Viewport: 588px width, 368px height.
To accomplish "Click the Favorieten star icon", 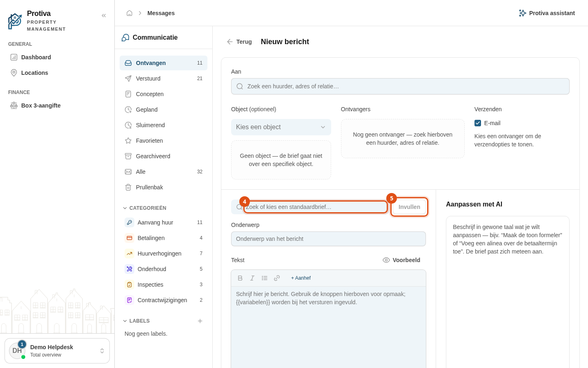I will pos(128,141).
